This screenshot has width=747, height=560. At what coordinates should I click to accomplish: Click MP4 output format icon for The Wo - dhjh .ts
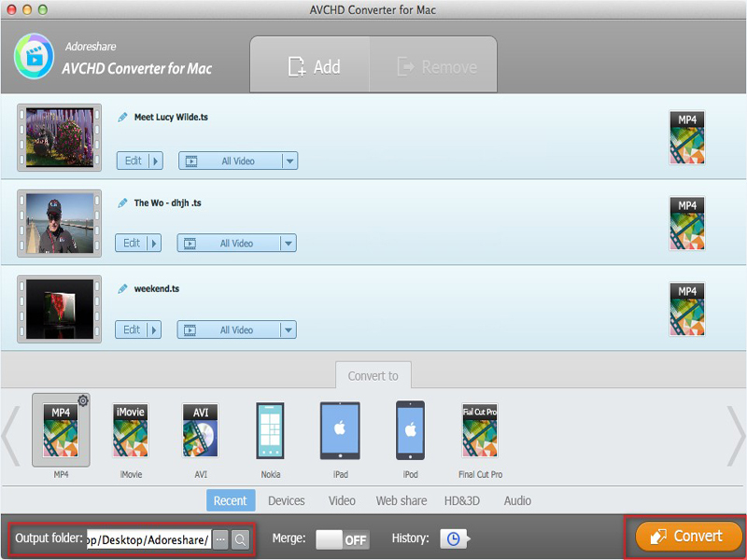point(687,223)
